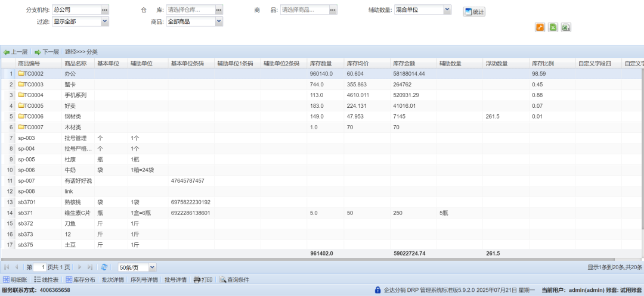
Task: Click the green Excel export icon
Action: pyautogui.click(x=553, y=27)
